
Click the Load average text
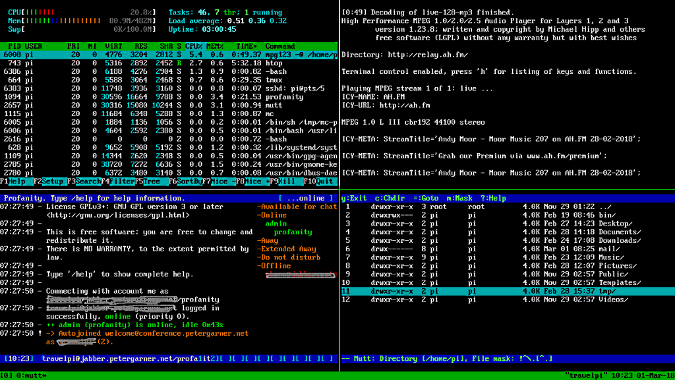click(x=228, y=21)
